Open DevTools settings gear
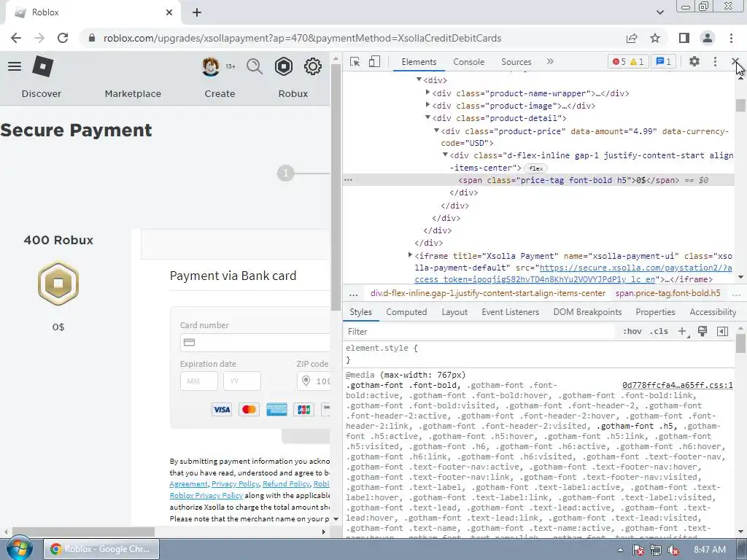 [694, 61]
